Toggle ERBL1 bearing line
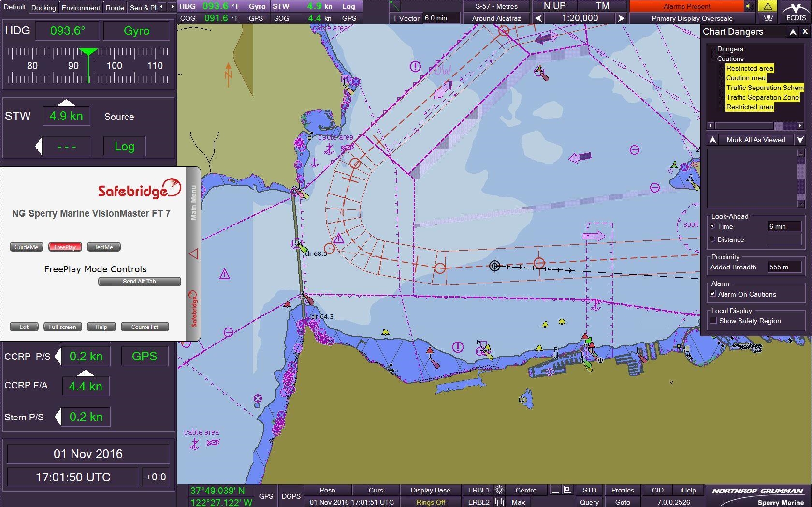812x507 pixels. (478, 490)
